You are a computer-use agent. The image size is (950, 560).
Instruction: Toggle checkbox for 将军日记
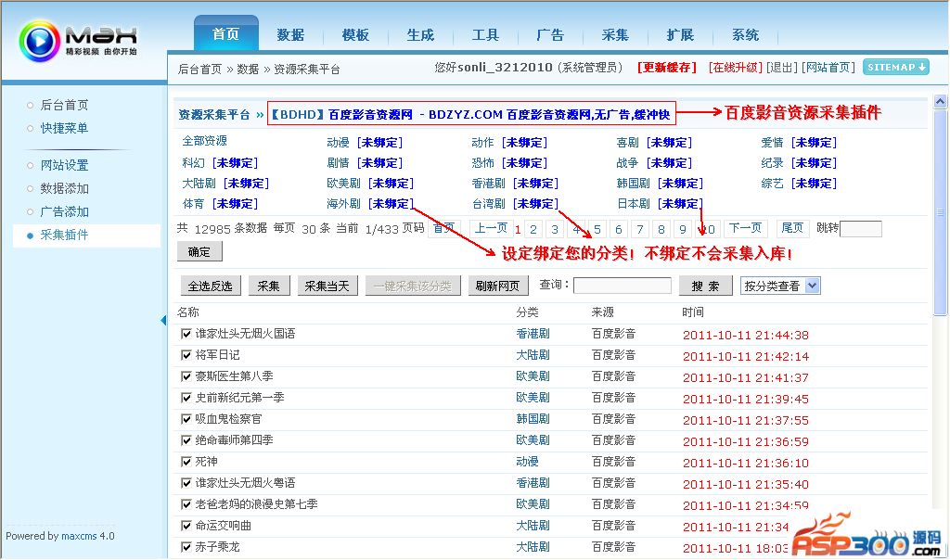186,355
